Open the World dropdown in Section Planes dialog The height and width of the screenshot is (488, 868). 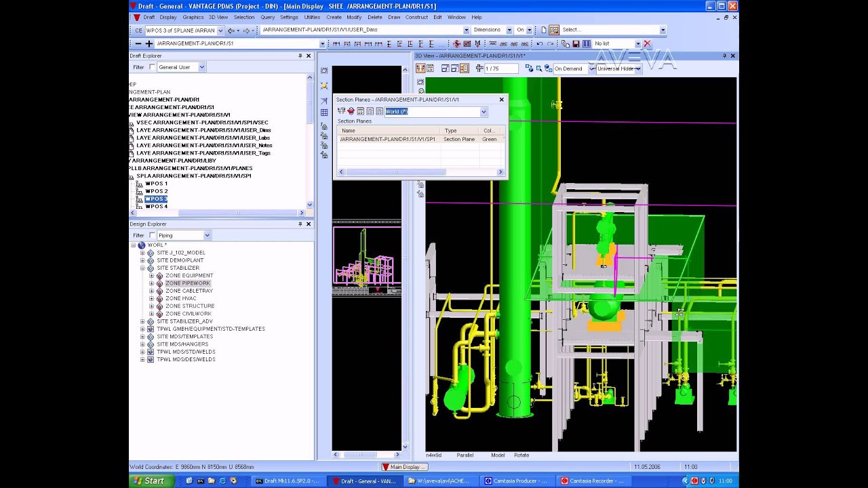coord(484,111)
